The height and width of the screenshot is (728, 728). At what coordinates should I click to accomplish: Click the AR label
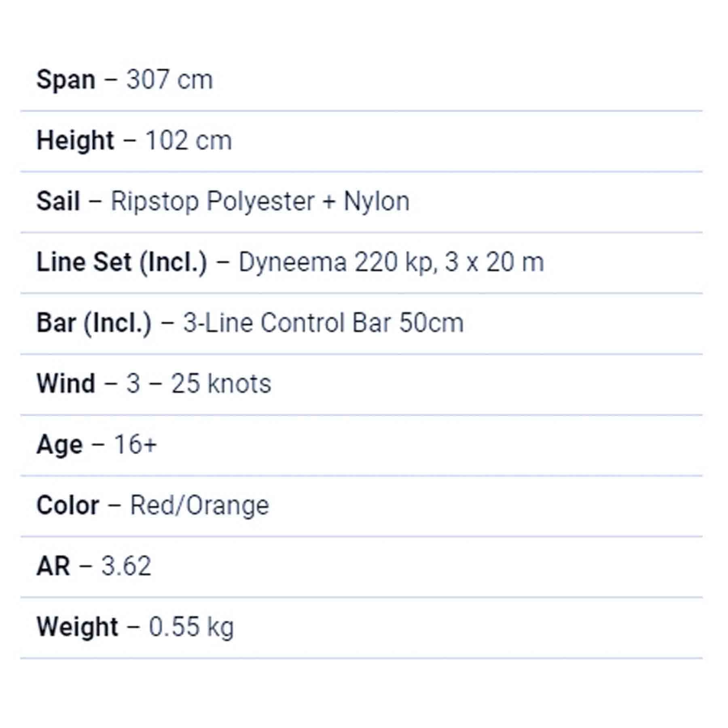53,566
